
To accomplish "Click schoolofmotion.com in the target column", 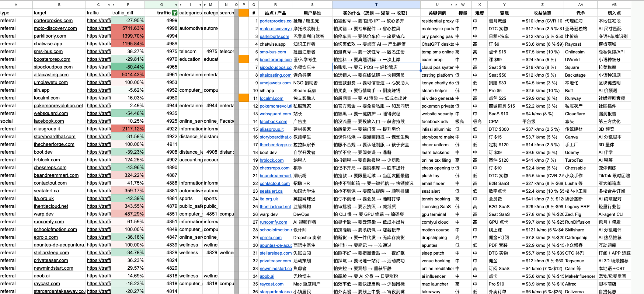I will 55,230.
